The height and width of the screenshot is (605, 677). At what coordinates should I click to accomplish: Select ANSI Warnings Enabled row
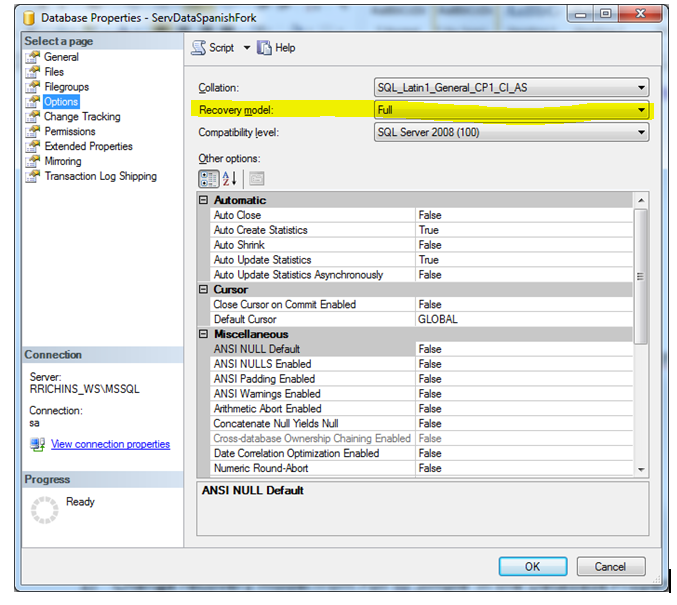[x=421, y=394]
